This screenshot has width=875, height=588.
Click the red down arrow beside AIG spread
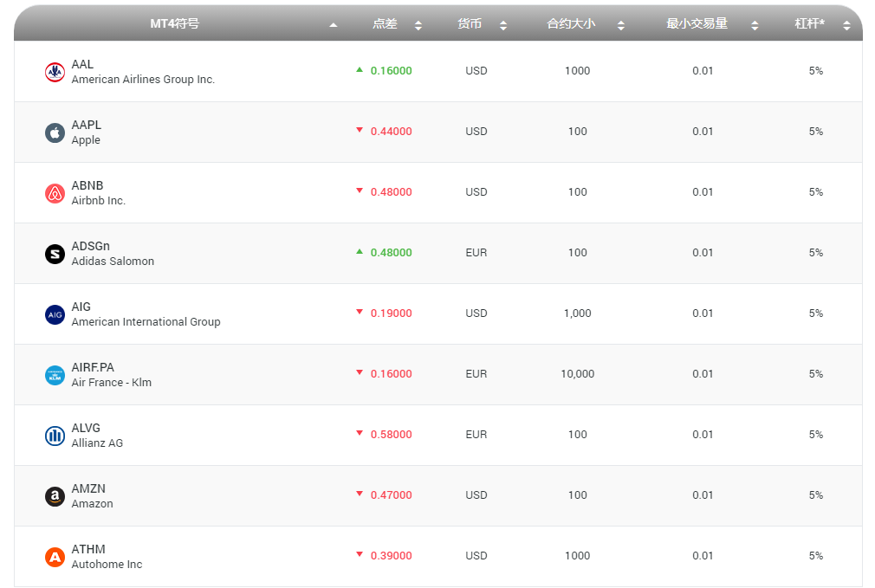tap(360, 312)
